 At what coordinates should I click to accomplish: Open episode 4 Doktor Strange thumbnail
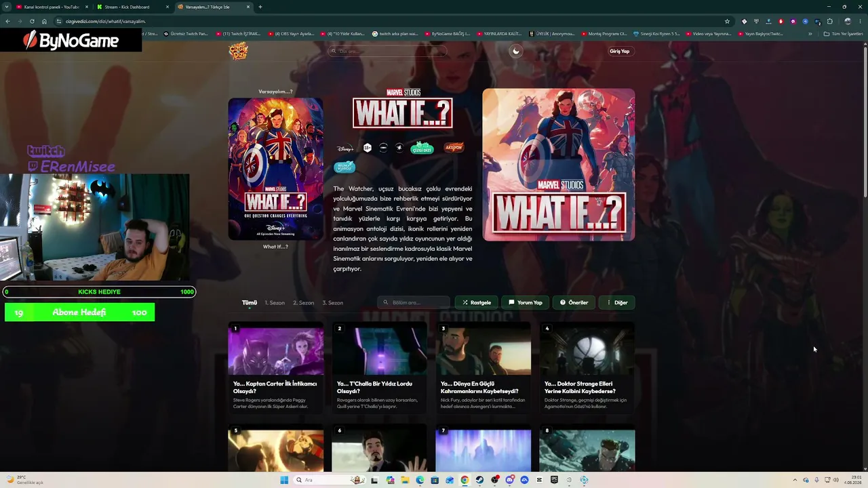587,349
